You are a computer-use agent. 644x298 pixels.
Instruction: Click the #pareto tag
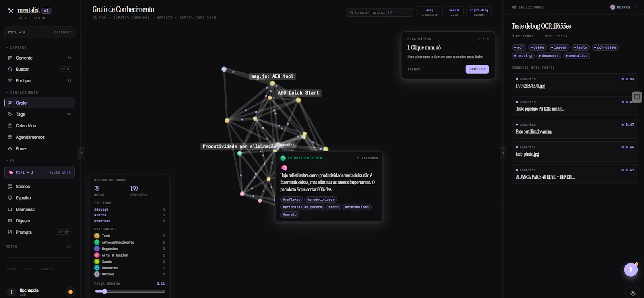pos(290,214)
